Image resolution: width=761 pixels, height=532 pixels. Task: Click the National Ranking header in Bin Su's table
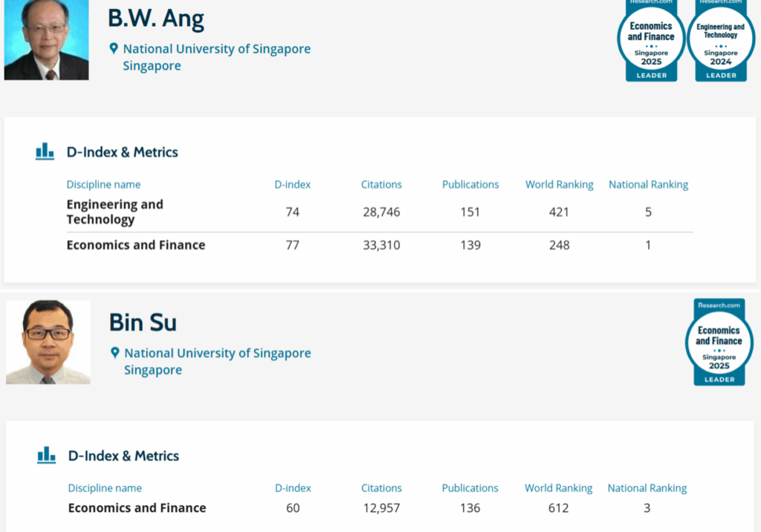(x=647, y=488)
